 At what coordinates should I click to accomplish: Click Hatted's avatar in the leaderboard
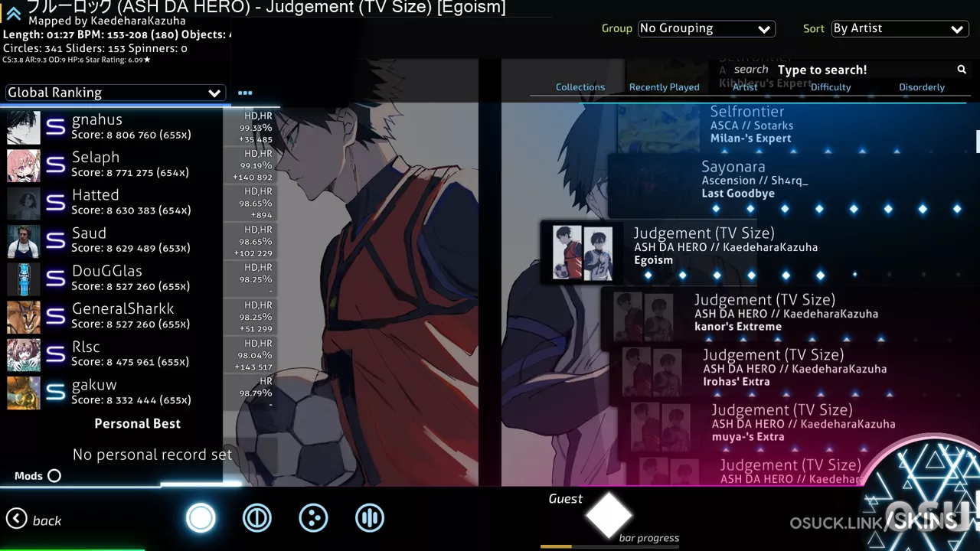click(24, 204)
